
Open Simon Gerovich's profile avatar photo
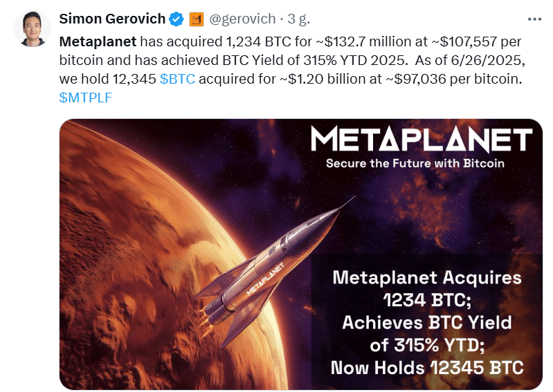[x=32, y=29]
